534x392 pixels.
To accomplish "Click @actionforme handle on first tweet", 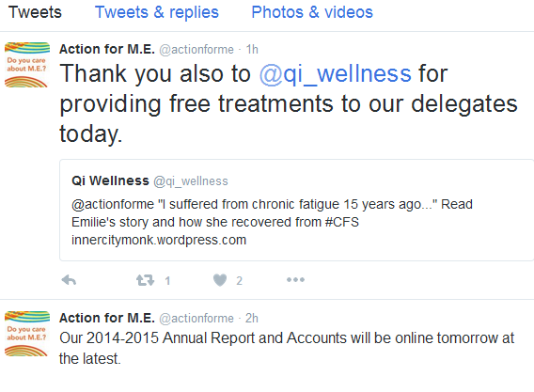I will click(196, 50).
